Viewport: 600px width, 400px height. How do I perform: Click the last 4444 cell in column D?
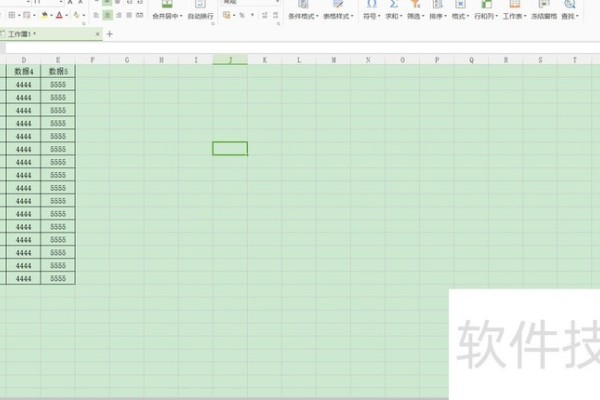point(24,278)
